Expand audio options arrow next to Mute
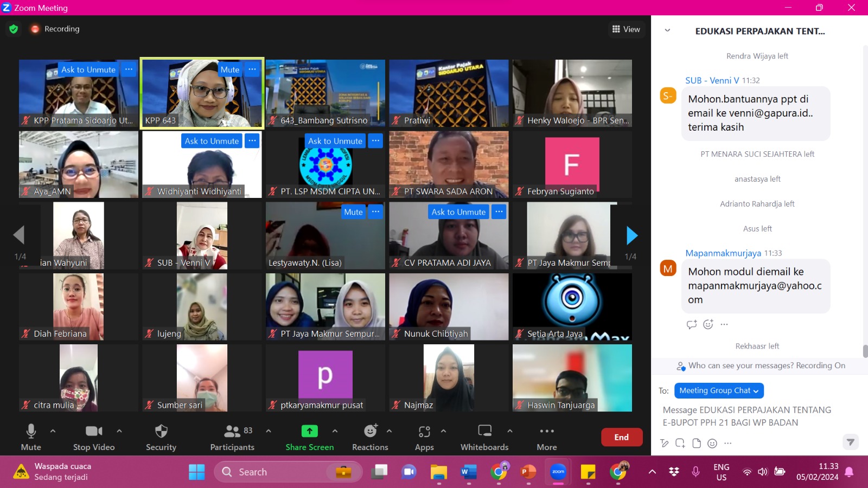Viewport: 868px width, 488px height. 53,431
